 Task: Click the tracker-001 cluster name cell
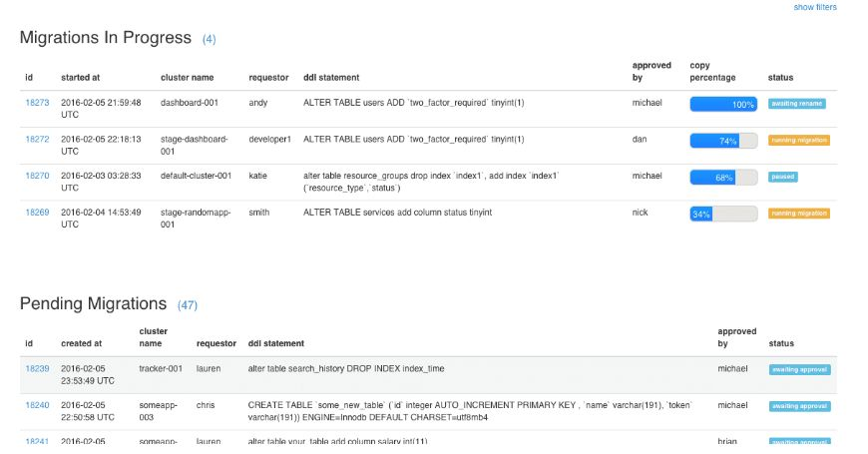[161, 368]
